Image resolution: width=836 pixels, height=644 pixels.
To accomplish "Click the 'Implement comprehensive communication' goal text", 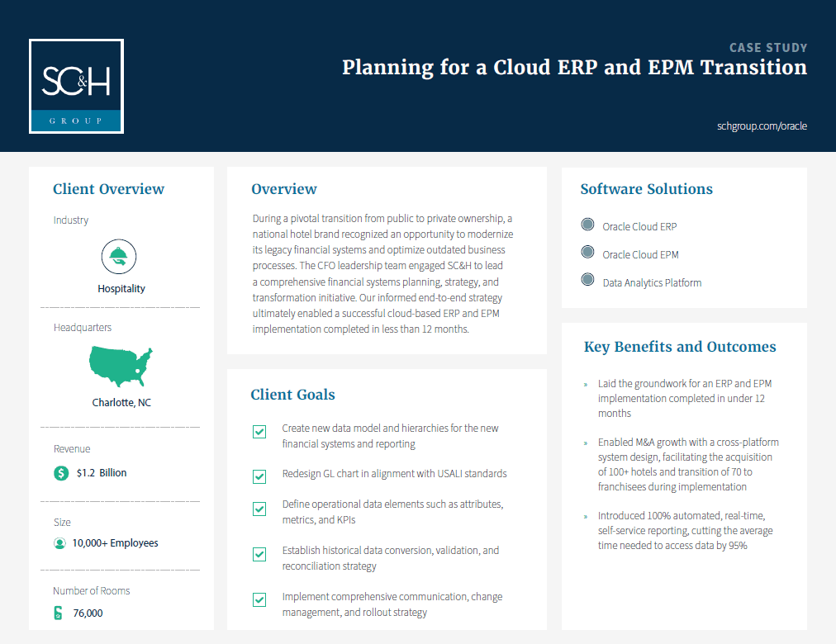I will (392, 604).
